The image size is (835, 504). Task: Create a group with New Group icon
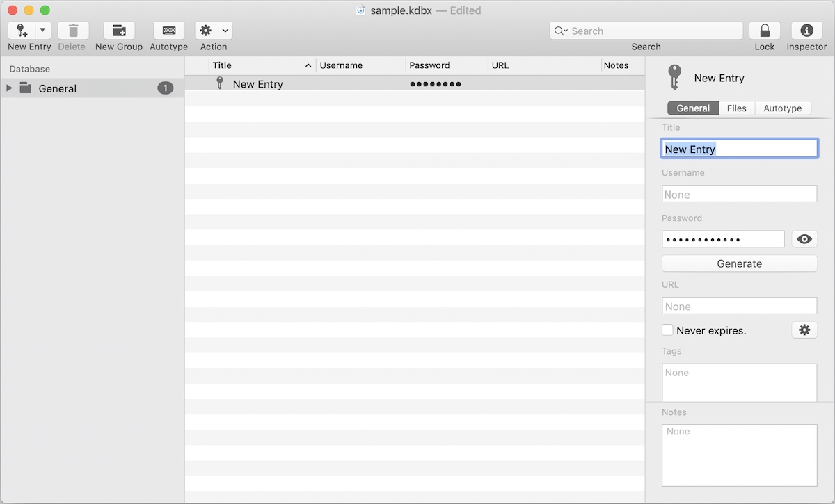point(119,31)
